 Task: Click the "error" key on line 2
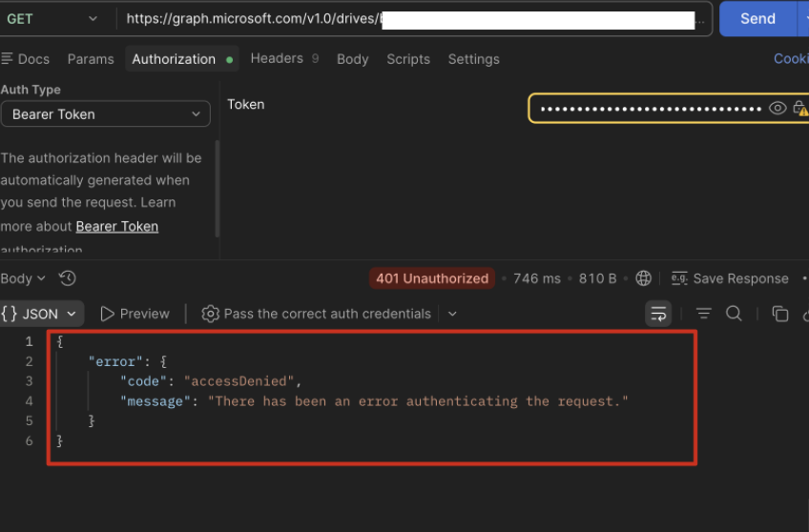pyautogui.click(x=115, y=361)
